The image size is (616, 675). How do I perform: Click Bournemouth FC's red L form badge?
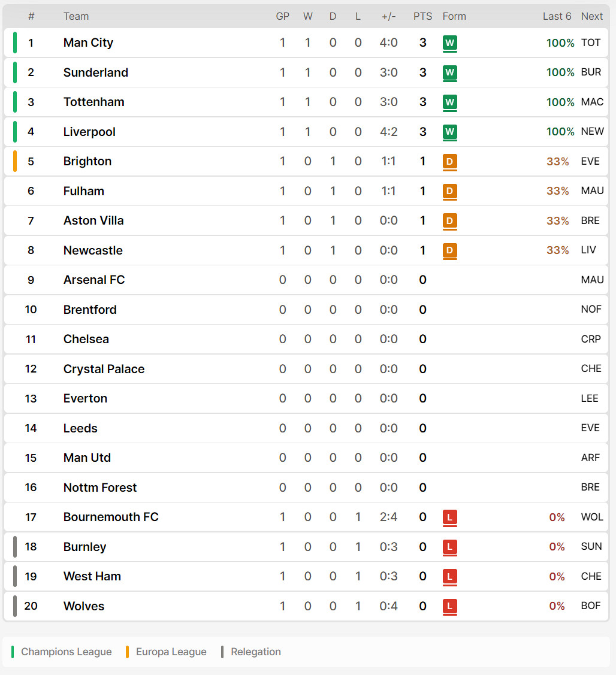point(450,517)
